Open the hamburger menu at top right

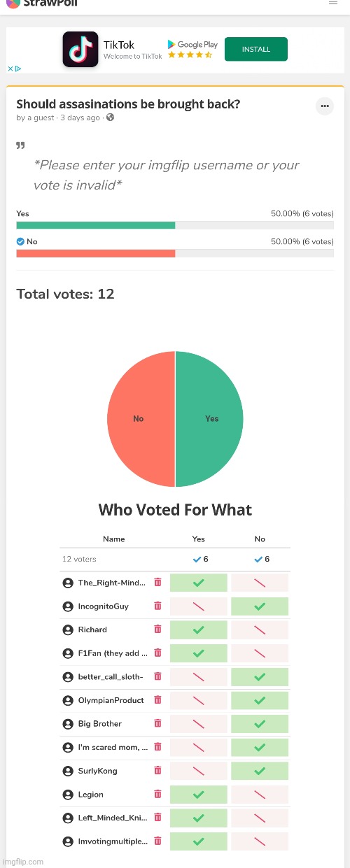(x=332, y=3)
